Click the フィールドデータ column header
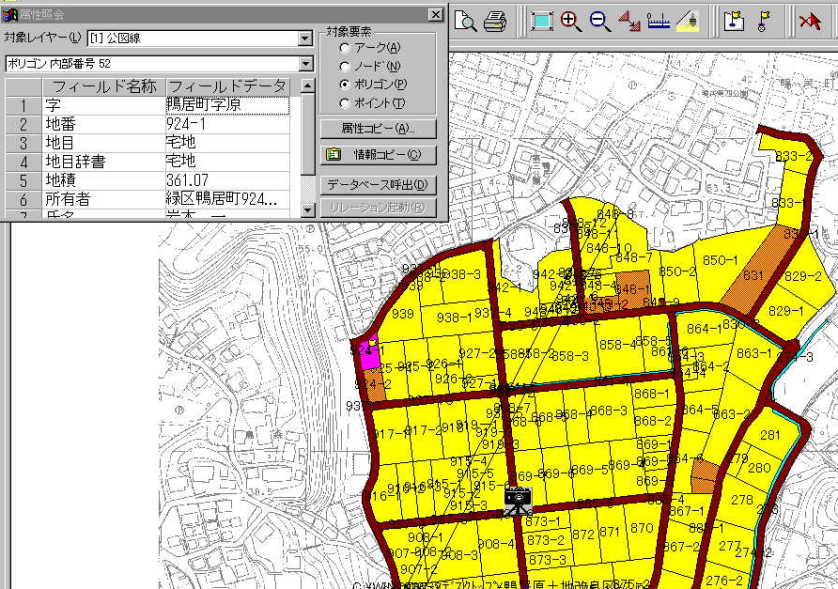838x589 pixels. 227,86
